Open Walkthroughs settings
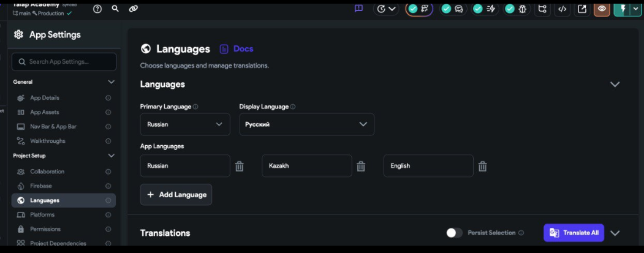644x253 pixels. click(x=47, y=141)
